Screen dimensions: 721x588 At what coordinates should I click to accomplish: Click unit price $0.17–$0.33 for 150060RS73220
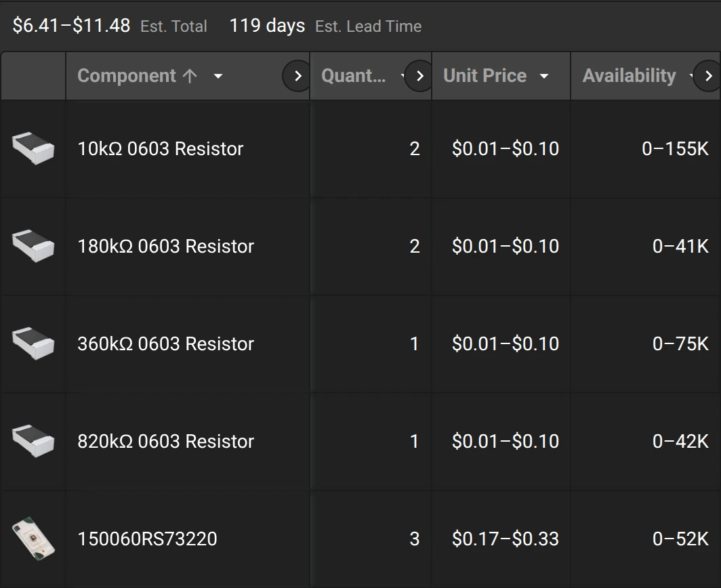click(506, 539)
